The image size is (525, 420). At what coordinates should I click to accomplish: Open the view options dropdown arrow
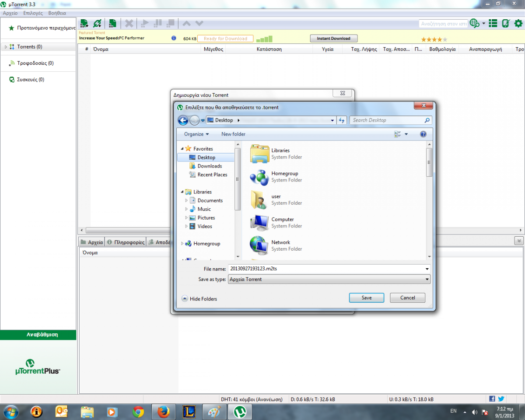click(x=406, y=134)
